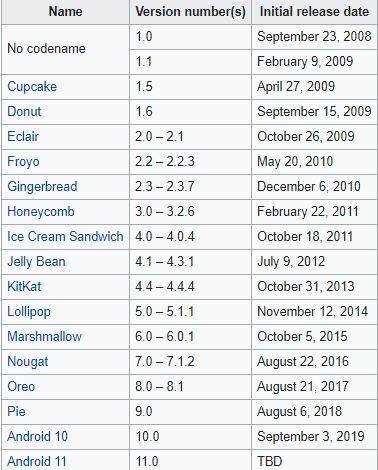378x470 pixels.
Task: Click the Version number(s) column header
Action: pos(190,12)
